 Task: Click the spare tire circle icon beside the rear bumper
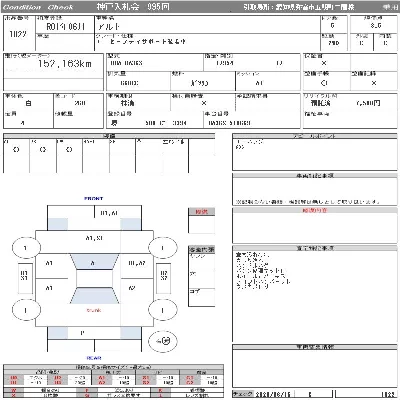[163, 341]
